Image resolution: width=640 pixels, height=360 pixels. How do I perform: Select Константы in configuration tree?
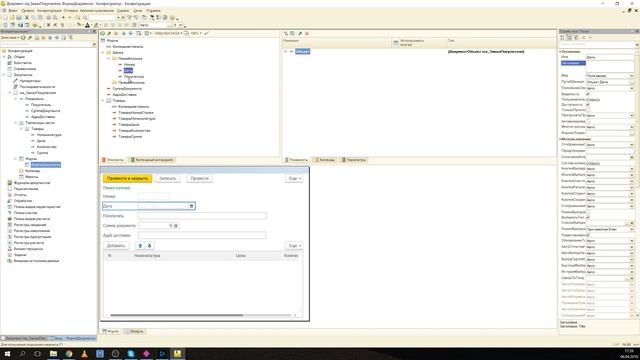tap(22, 63)
